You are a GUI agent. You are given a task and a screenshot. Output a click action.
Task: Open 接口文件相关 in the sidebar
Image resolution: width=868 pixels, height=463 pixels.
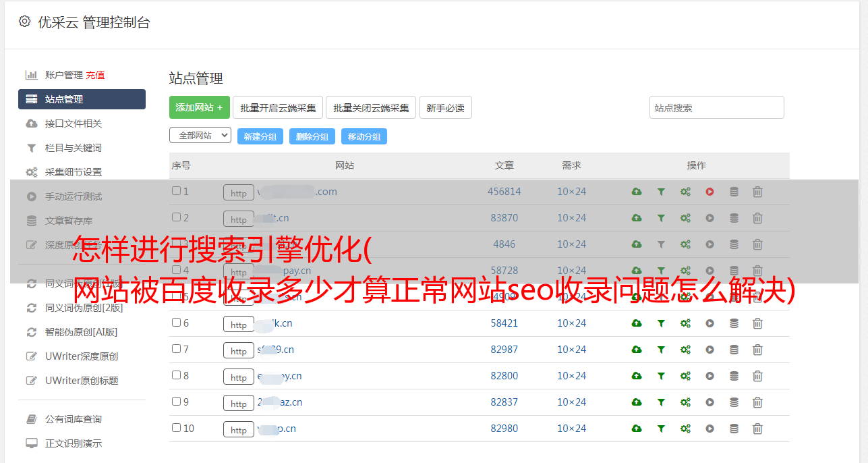(73, 124)
